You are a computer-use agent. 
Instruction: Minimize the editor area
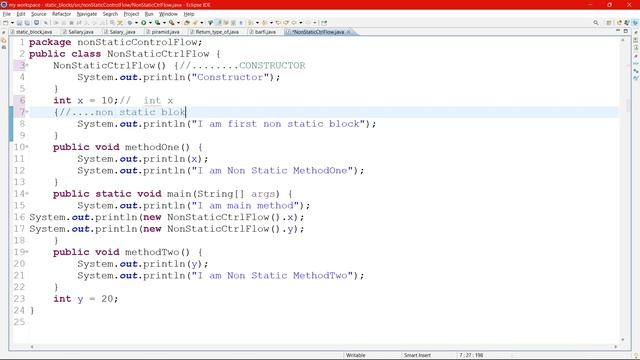pos(618,31)
